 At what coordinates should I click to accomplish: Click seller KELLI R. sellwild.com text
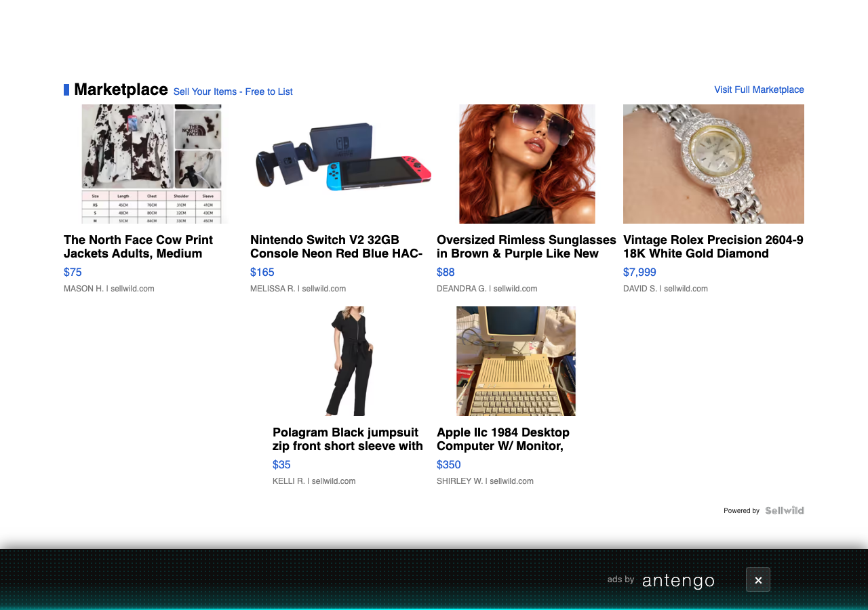314,481
